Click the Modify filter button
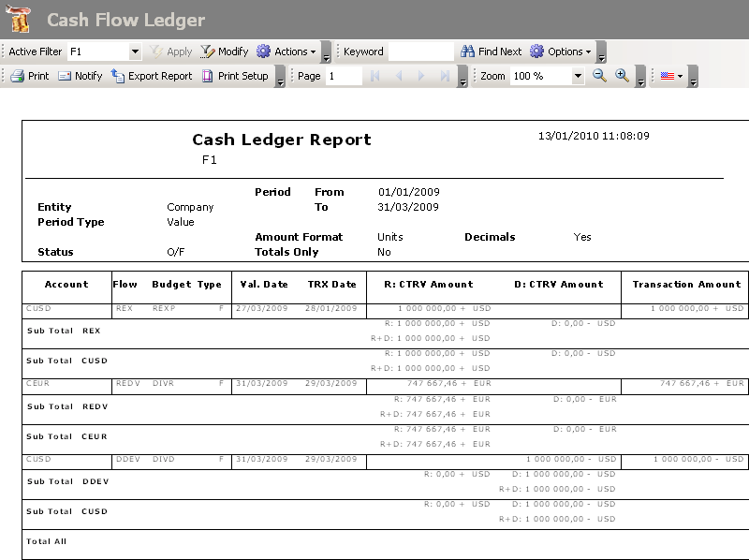The image size is (749, 560). coord(224,52)
